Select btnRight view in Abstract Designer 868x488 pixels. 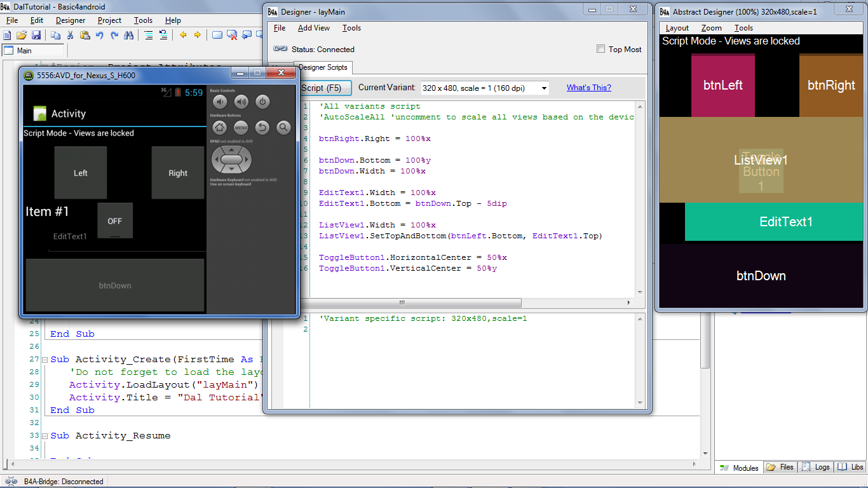[x=831, y=85]
